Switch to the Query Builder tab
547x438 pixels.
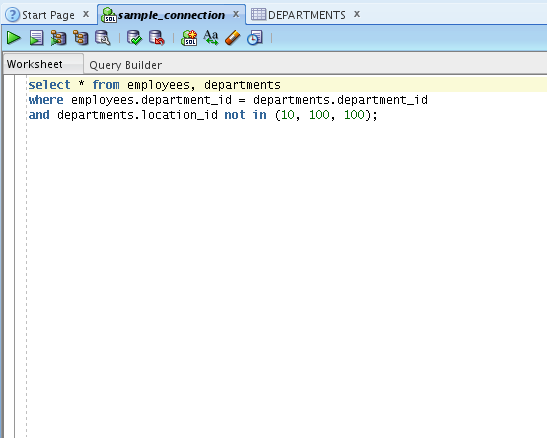(126, 65)
